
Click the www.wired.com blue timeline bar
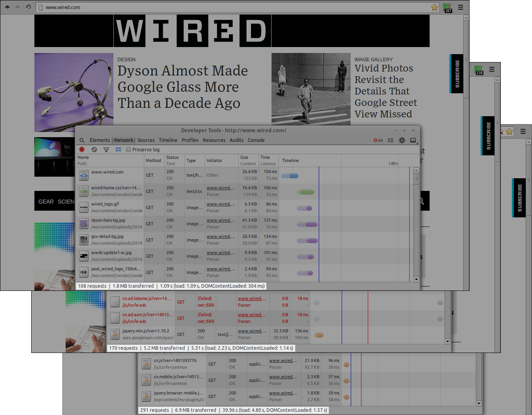tap(290, 176)
